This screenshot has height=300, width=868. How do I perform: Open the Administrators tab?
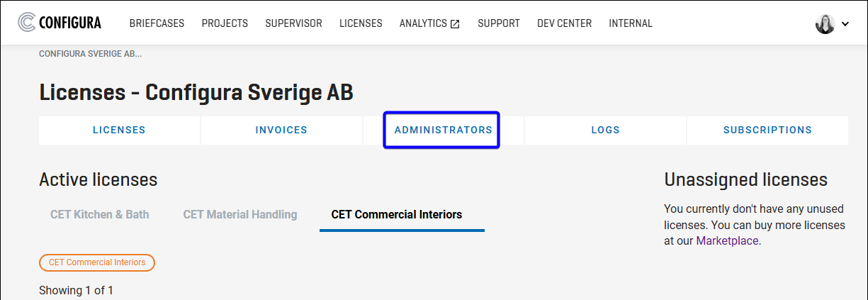[443, 130]
